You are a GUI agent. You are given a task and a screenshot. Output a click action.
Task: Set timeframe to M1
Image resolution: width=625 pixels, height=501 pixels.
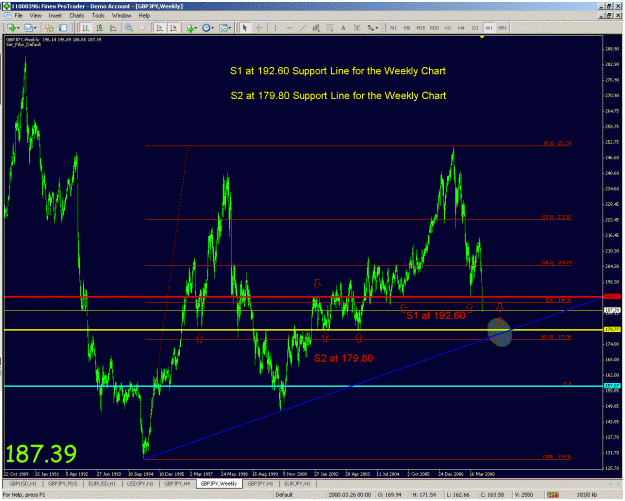393,28
